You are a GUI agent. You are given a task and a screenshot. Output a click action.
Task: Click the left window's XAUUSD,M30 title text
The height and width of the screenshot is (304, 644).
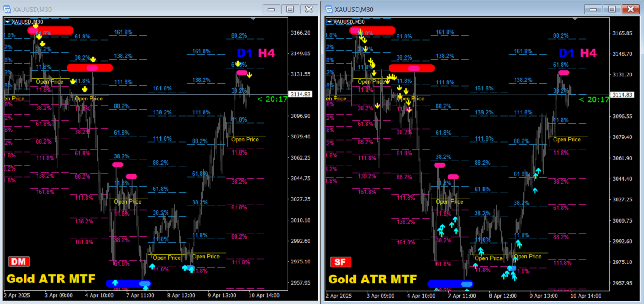32,9
